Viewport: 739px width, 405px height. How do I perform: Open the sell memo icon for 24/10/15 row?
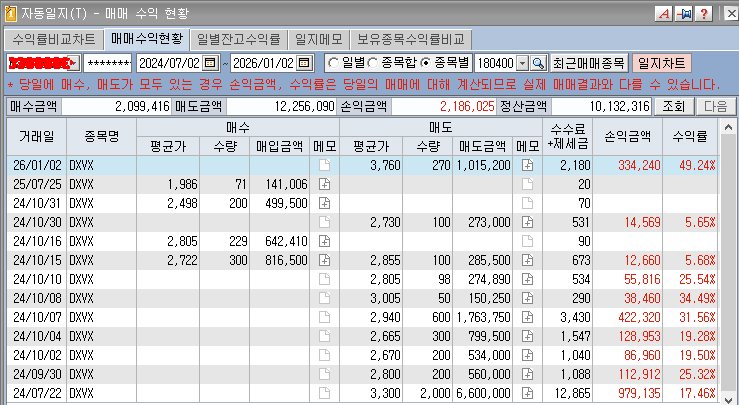coord(527,260)
